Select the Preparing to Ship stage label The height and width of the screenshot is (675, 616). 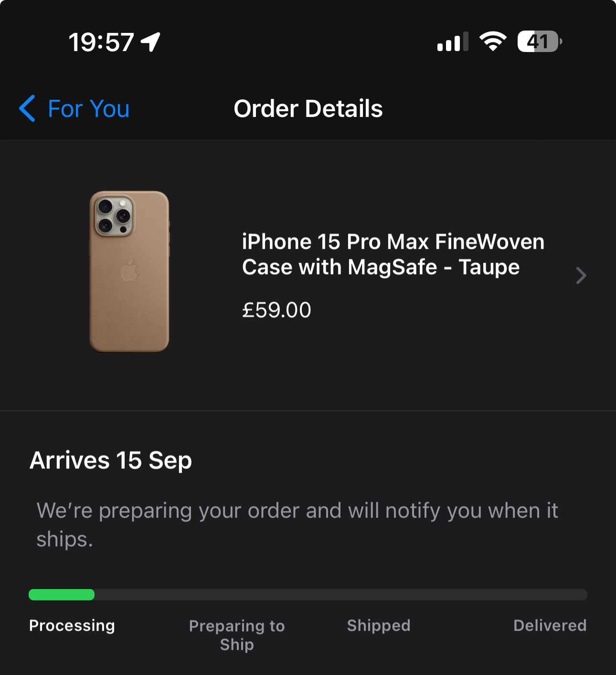coord(237,635)
